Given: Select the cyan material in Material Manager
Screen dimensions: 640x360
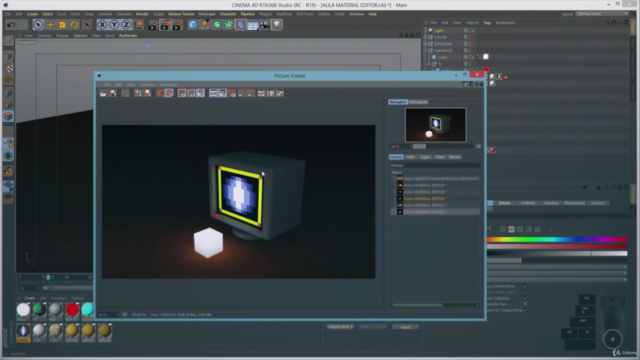Looking at the screenshot, I should point(87,310).
